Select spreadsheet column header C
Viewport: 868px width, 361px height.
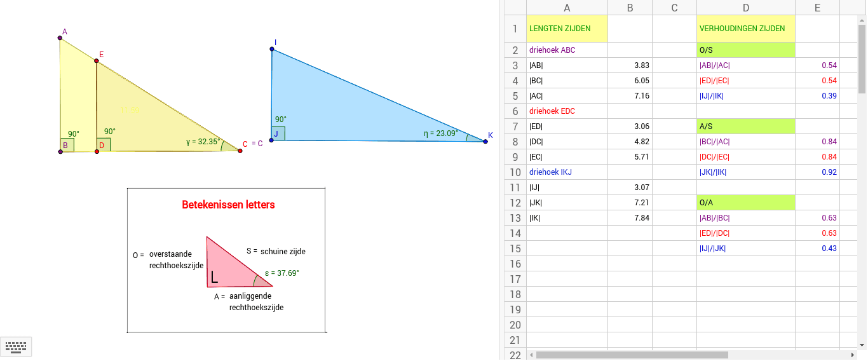pyautogui.click(x=674, y=8)
